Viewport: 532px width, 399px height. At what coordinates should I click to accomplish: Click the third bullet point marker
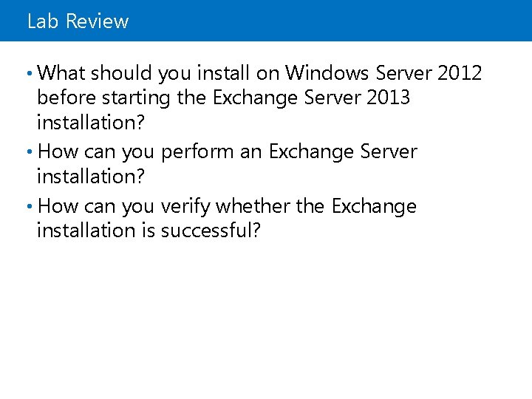coord(30,207)
